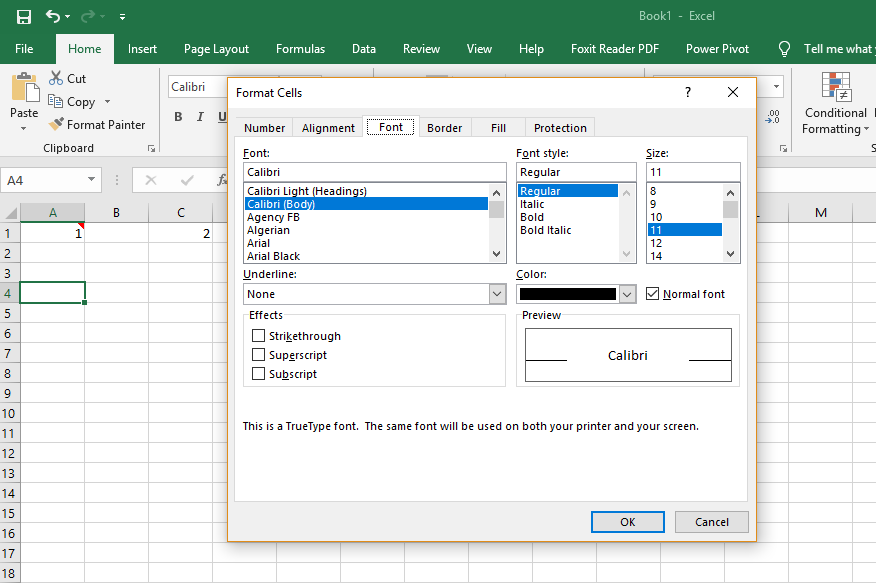Click the font list scroll down arrow
The width and height of the screenshot is (876, 583).
coord(496,254)
